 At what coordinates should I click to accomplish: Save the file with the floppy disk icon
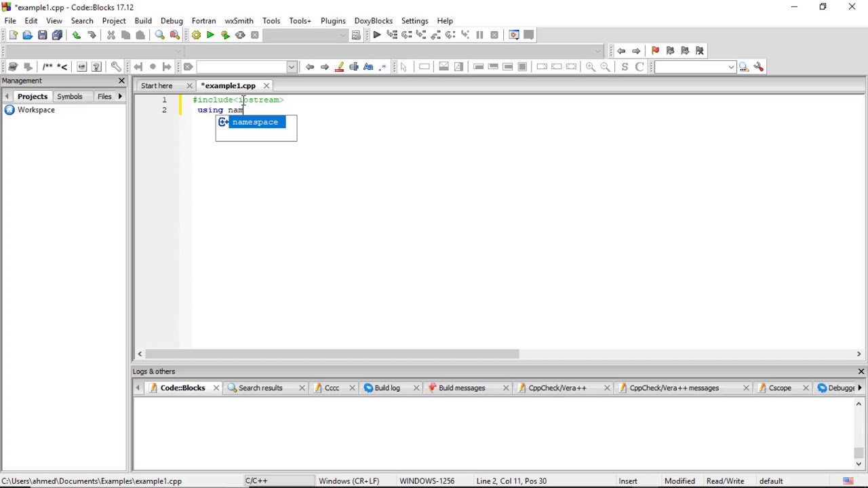42,35
